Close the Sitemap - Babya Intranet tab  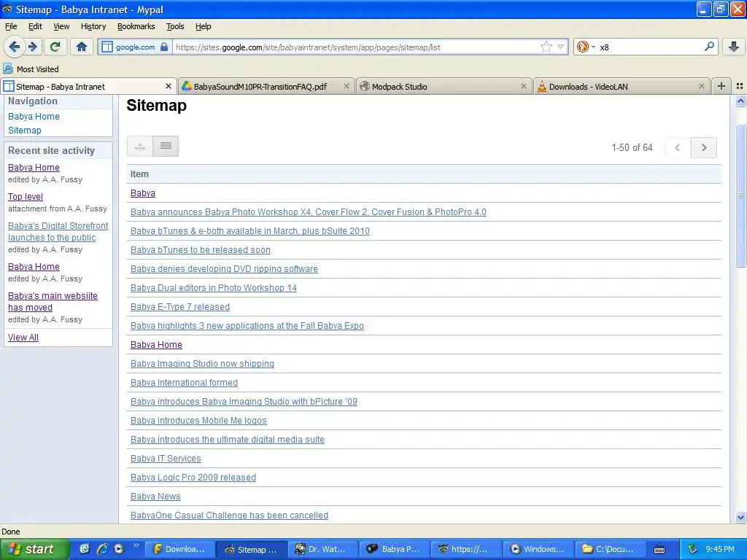(x=169, y=86)
